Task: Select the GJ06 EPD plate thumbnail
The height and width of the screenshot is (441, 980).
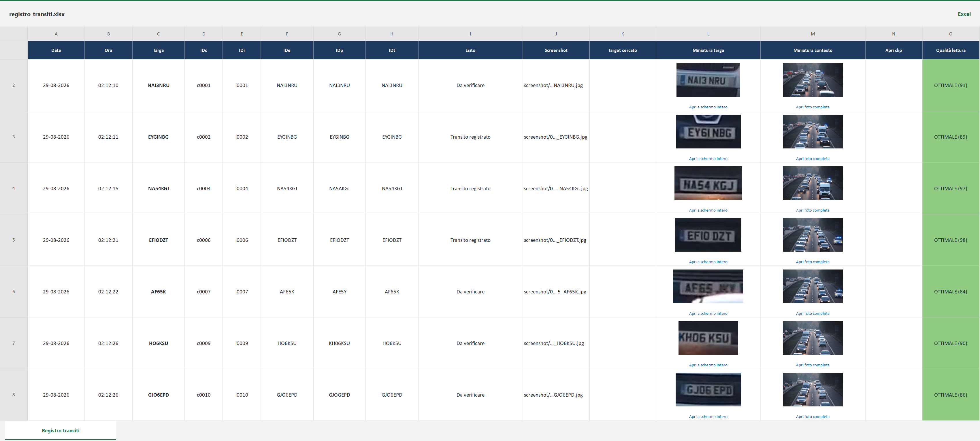Action: [x=708, y=389]
